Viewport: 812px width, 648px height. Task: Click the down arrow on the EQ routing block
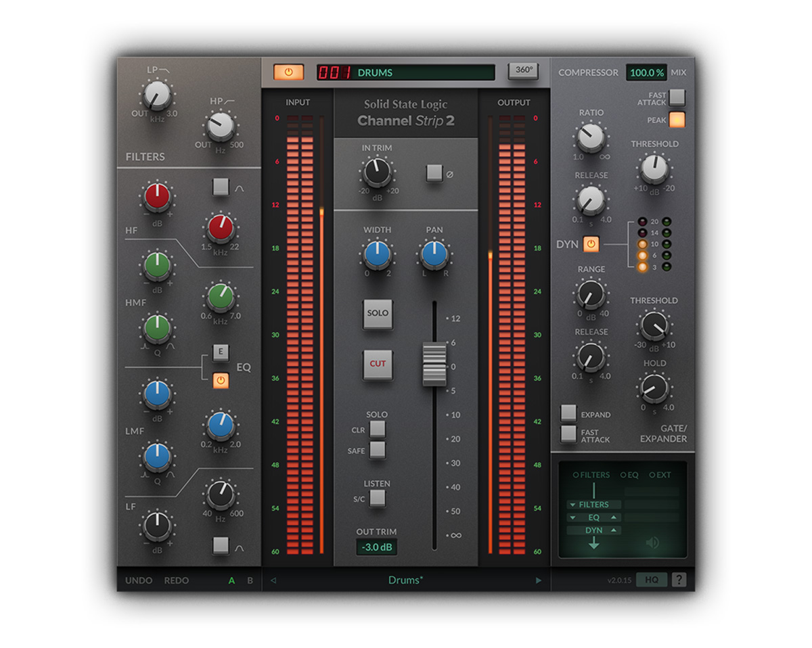572,517
